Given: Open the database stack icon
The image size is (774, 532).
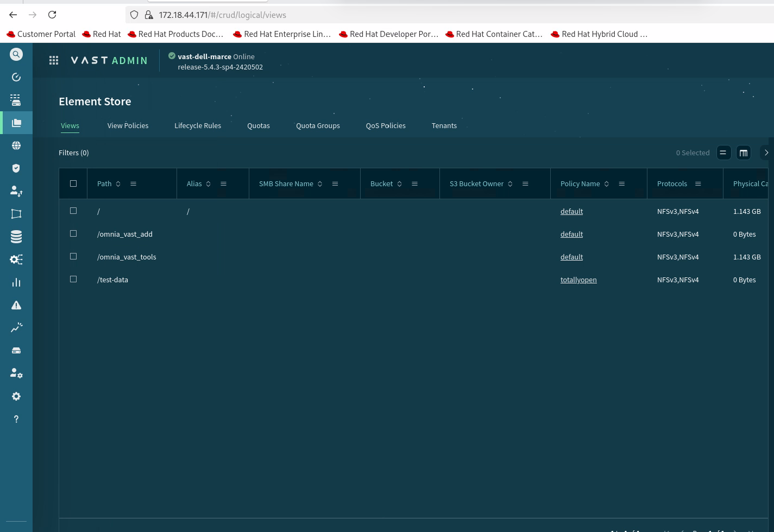Looking at the screenshot, I should (x=16, y=237).
